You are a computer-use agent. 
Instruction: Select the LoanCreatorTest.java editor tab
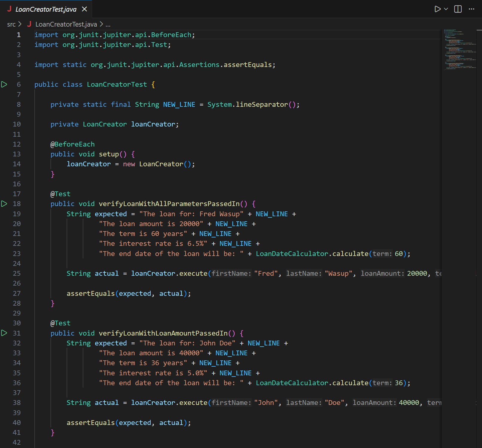[x=46, y=9]
